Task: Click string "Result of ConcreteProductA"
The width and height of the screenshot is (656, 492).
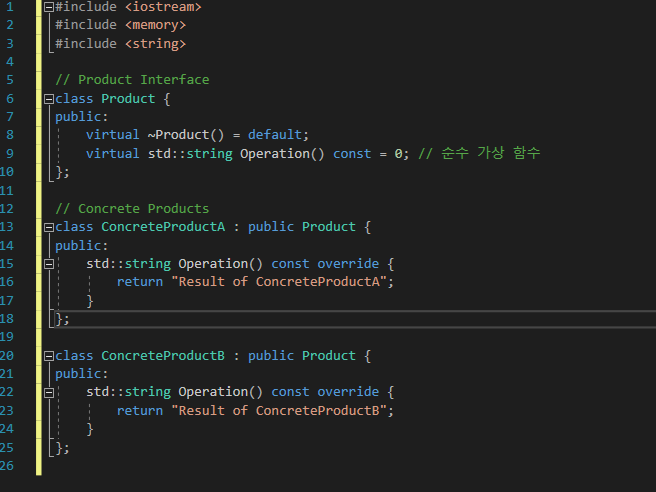Action: [279, 282]
